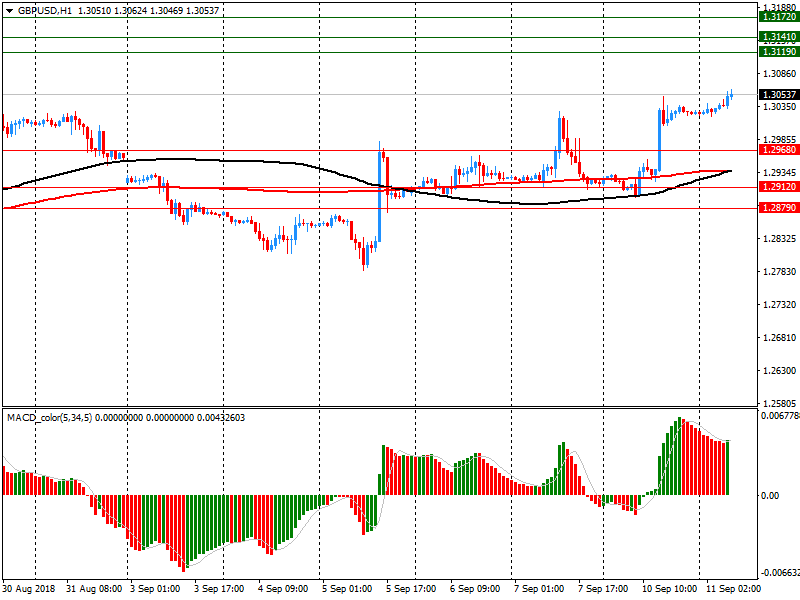Select the green 1.31720 price level label
This screenshot has height=600, width=800.
[x=777, y=18]
